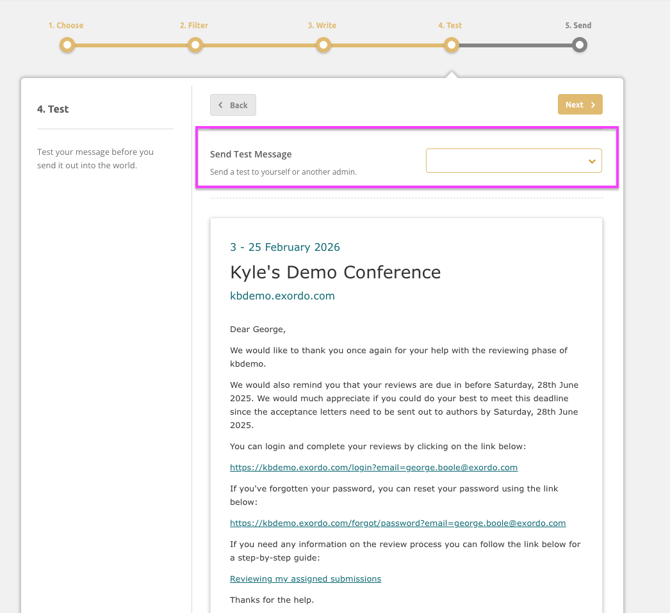
Task: Select the '3. Write' step label
Action: tap(322, 25)
